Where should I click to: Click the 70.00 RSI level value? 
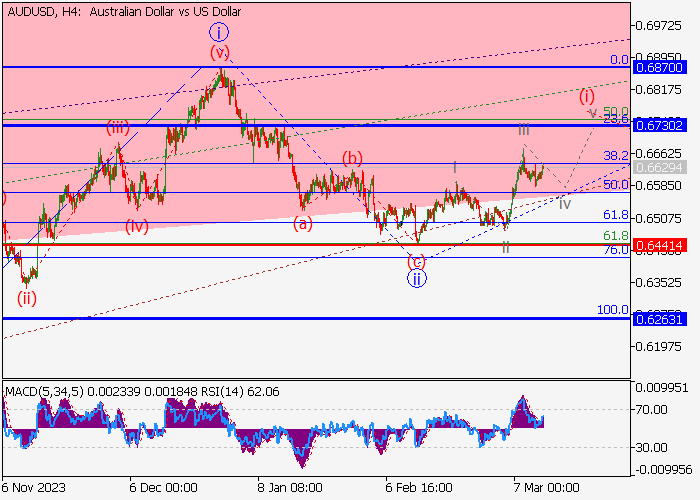(x=651, y=409)
